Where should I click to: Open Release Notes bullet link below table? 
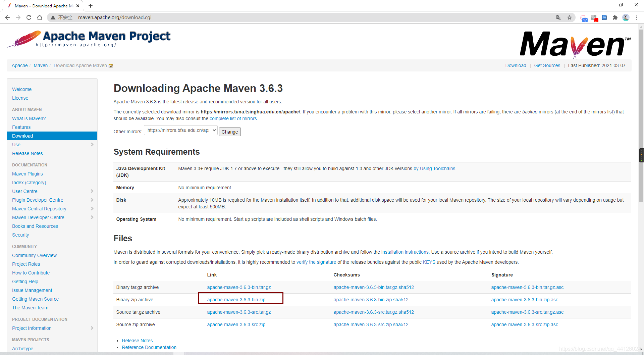137,341
